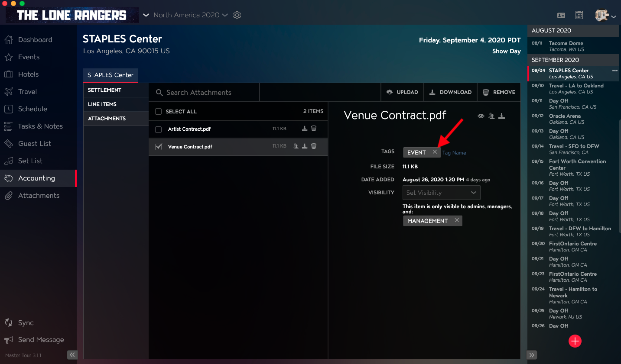Go to Attachments in the sidebar

38,196
